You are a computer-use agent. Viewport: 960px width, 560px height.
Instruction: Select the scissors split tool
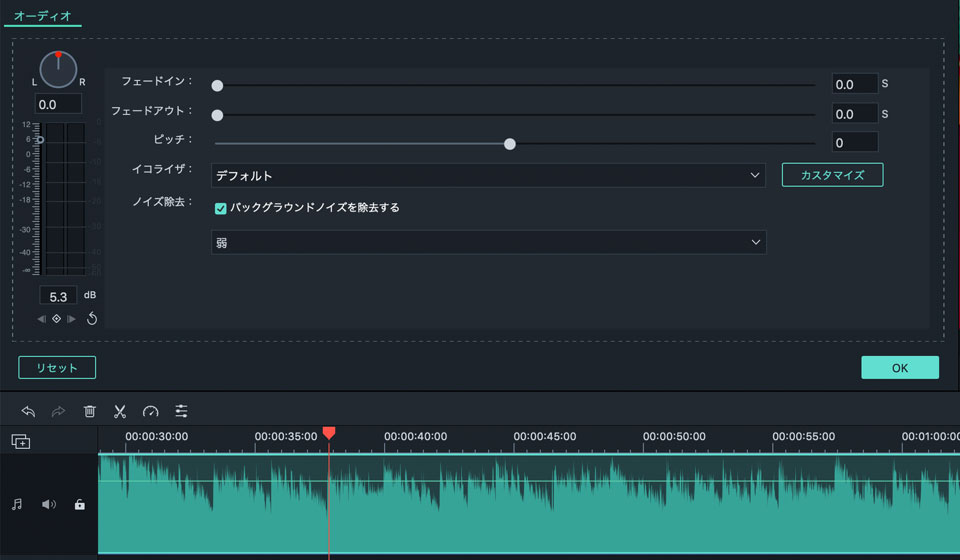coord(120,411)
